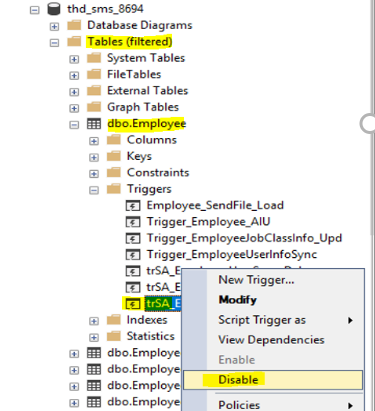Open the Policies submenu
Viewport: 375px width, 411px height.
273,405
